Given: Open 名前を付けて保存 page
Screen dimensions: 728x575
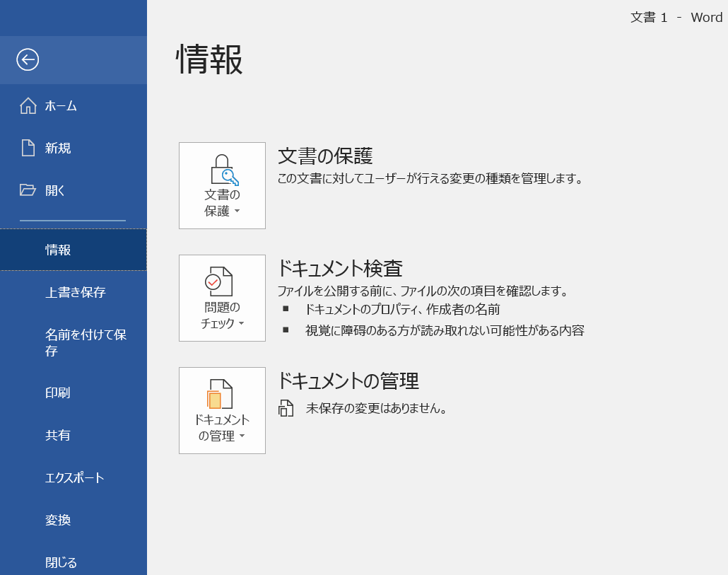Looking at the screenshot, I should pos(85,342).
